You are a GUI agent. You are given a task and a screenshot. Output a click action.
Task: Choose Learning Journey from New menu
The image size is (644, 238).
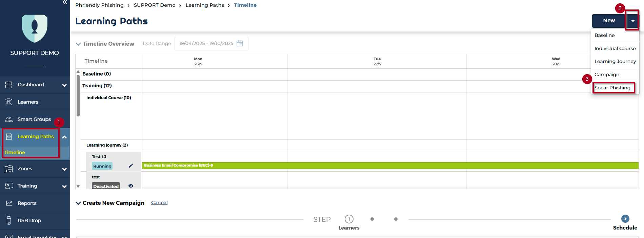click(x=615, y=61)
